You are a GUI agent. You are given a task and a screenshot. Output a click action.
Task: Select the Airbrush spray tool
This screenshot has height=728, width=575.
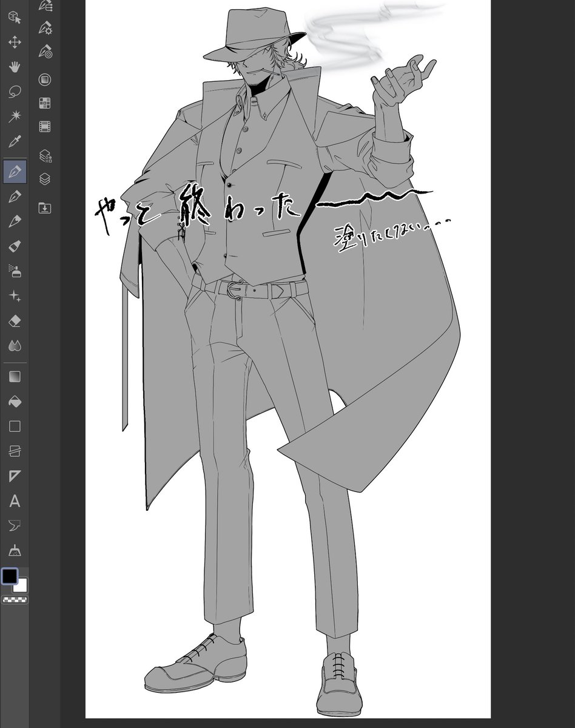[15, 271]
